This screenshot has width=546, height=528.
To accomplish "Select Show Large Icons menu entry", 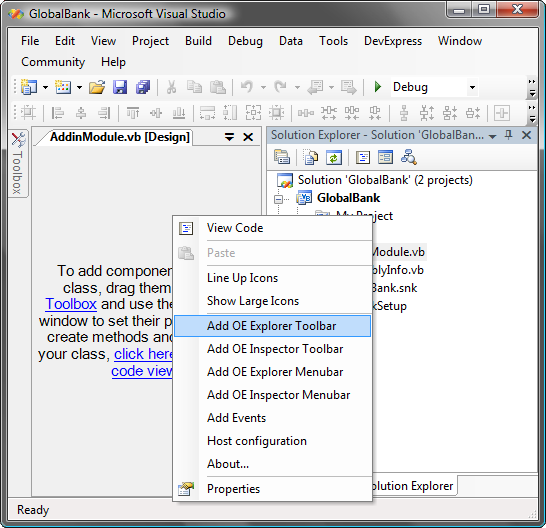I will point(272,301).
